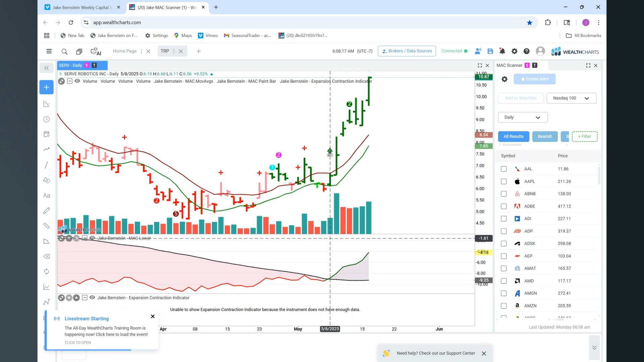The image size is (644, 362).
Task: Open the calendar events tool
Action: 47,134
